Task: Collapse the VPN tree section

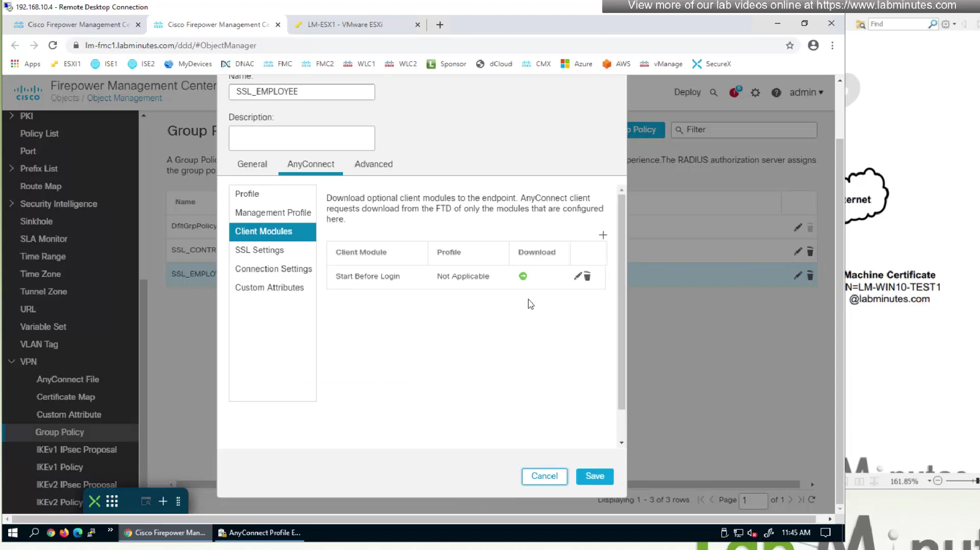Action: click(12, 362)
